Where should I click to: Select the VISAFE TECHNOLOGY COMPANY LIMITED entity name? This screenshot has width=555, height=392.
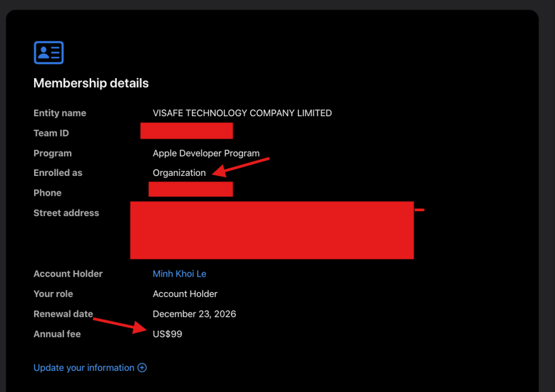242,113
